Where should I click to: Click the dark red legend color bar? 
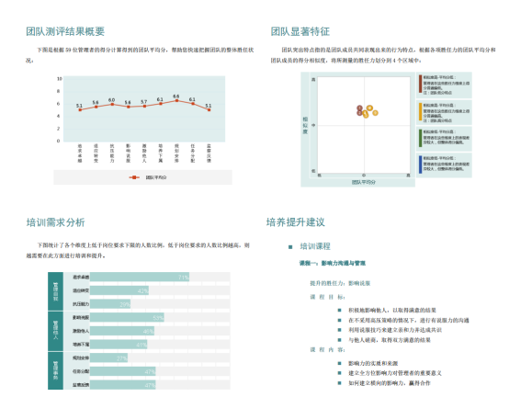coord(421,84)
